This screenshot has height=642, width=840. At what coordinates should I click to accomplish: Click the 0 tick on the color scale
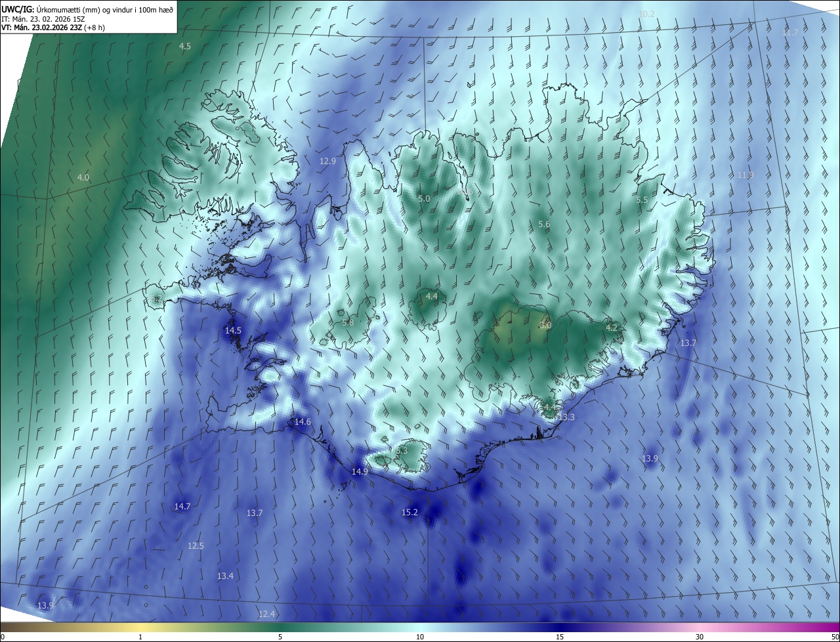tap(3, 637)
